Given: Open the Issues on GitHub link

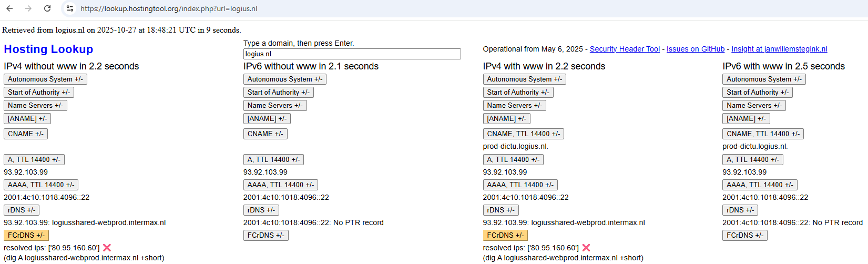Looking at the screenshot, I should click(x=695, y=49).
